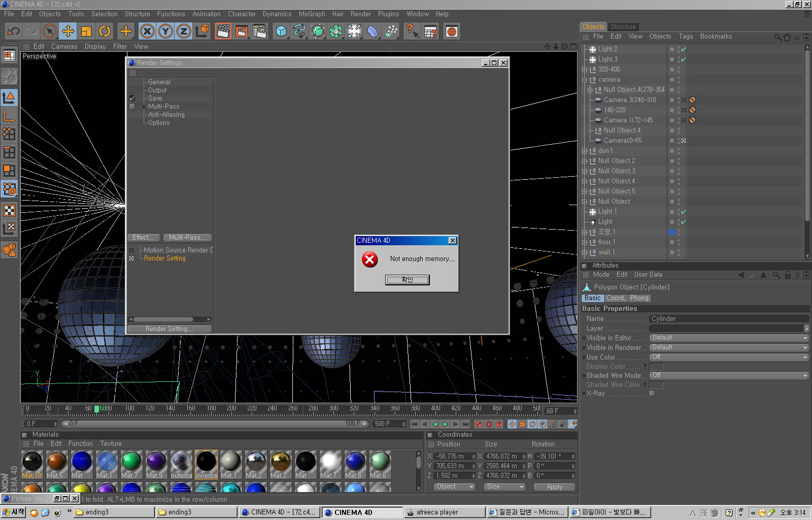
Task: Open Use Color dropdown
Action: (x=729, y=357)
